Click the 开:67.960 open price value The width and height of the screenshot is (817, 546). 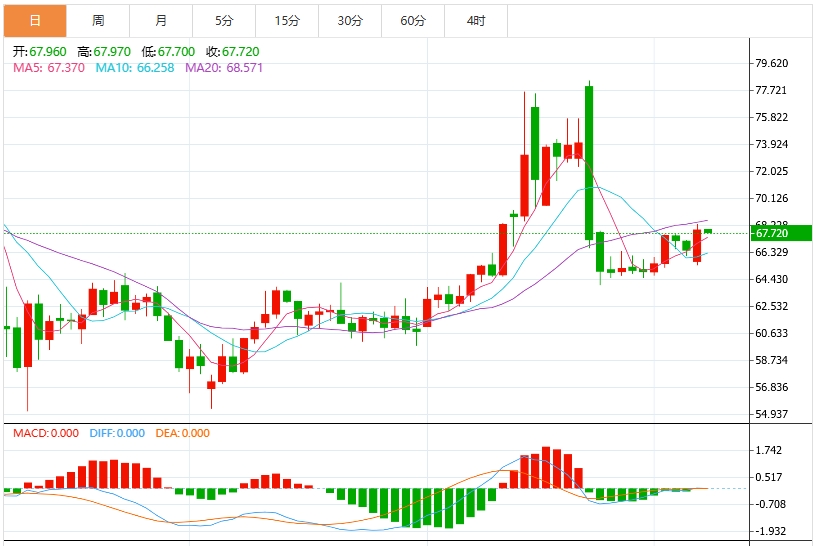pos(40,52)
